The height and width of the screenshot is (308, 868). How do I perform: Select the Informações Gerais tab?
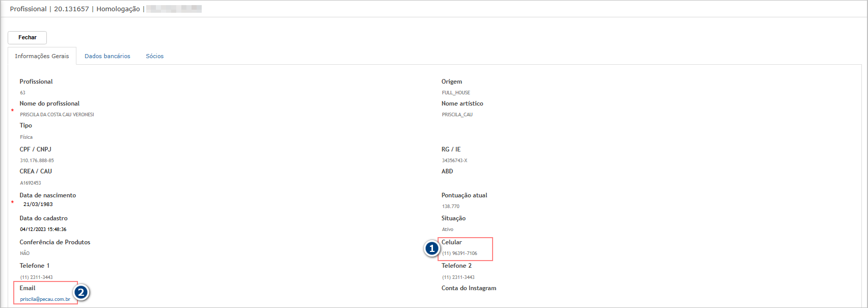[42, 56]
